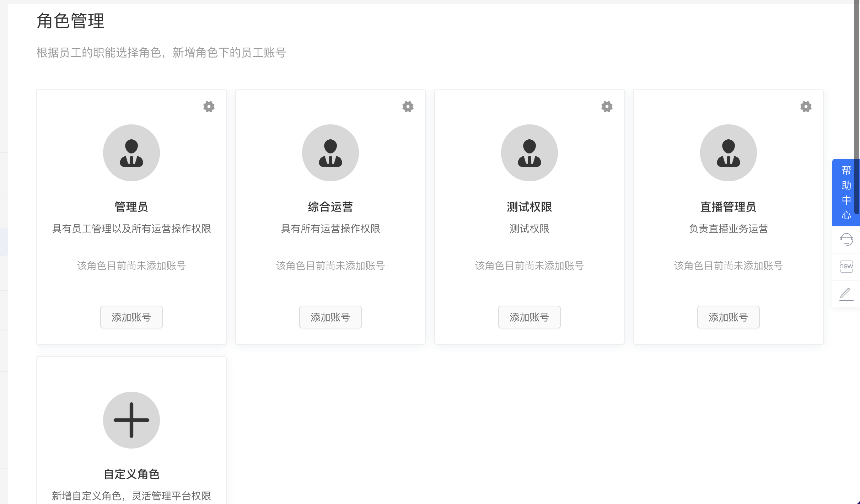860x504 pixels.
Task: Click the 综合运营 avatar icon
Action: tap(330, 153)
